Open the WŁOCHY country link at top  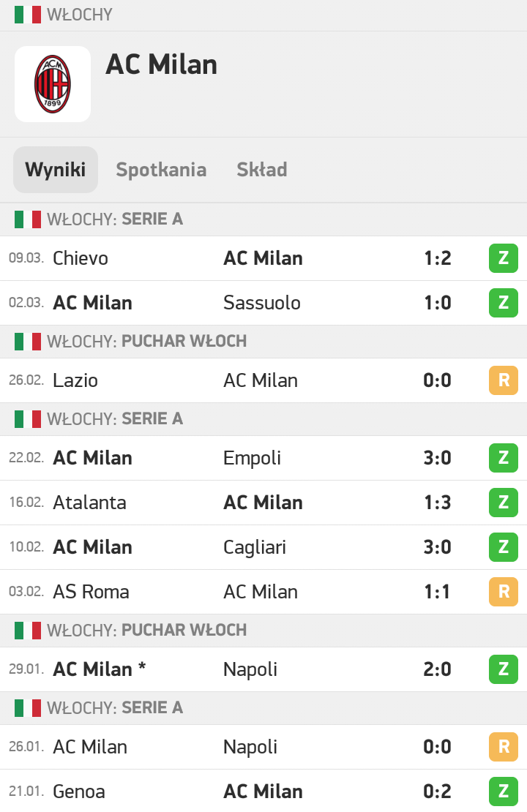coord(79,15)
